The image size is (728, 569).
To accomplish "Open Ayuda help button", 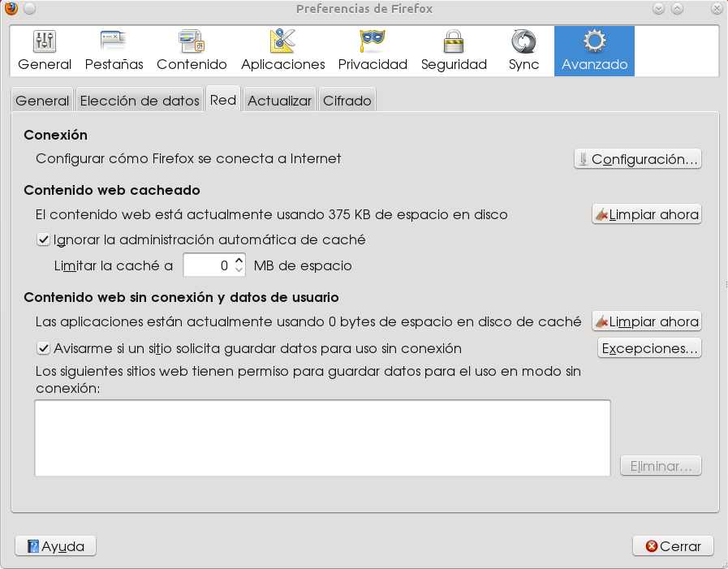I will pyautogui.click(x=56, y=546).
